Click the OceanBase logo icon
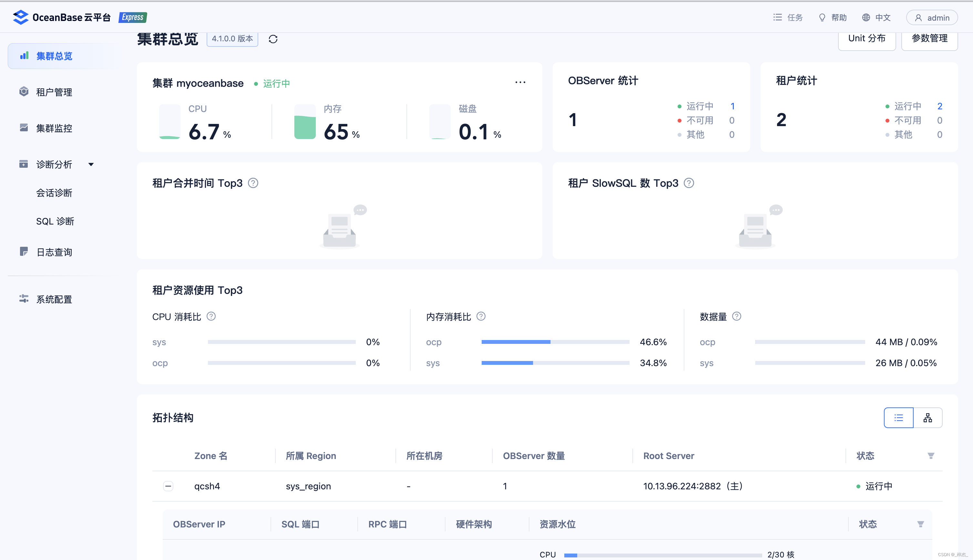This screenshot has height=560, width=973. click(20, 17)
